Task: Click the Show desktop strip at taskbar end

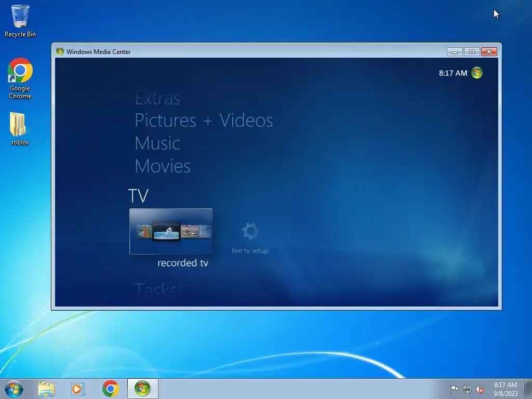Action: click(x=528, y=389)
